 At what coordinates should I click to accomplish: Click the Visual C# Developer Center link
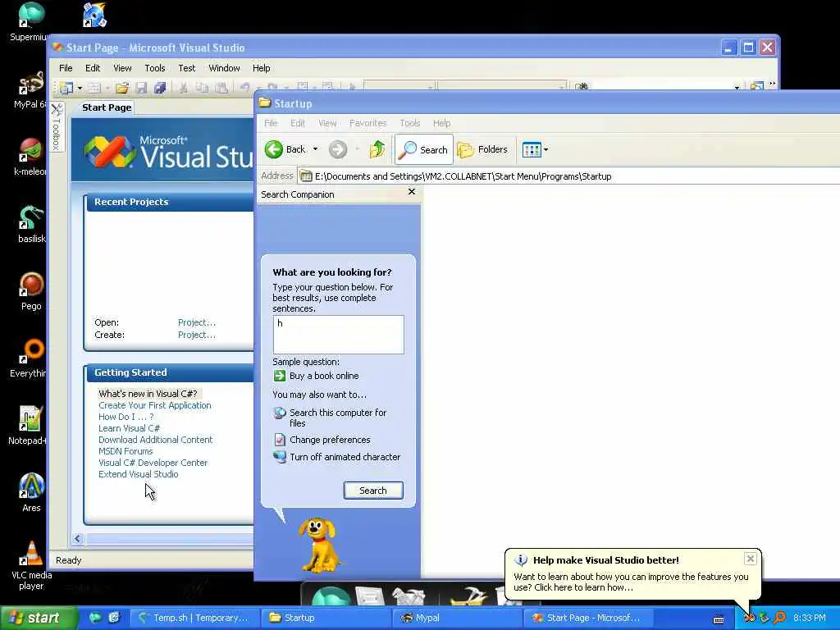(x=153, y=463)
